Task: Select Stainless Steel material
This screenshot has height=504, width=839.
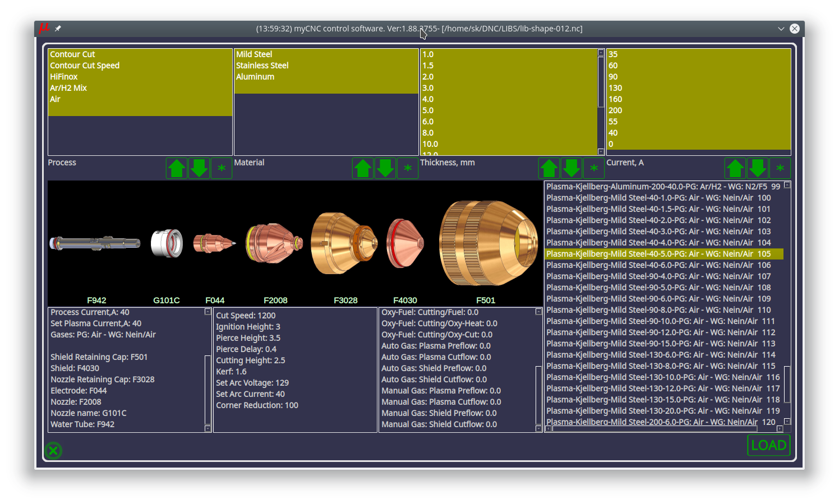Action: 326,66
